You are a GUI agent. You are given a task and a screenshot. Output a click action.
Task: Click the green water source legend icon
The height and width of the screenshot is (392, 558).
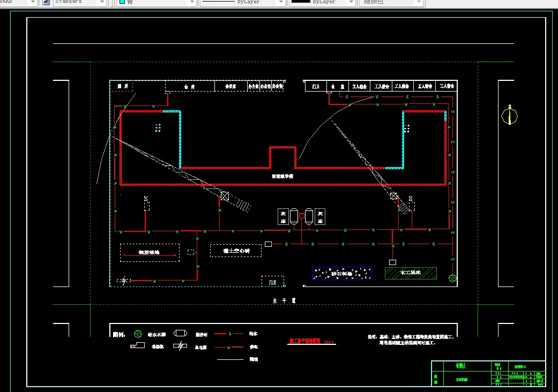tap(138, 334)
